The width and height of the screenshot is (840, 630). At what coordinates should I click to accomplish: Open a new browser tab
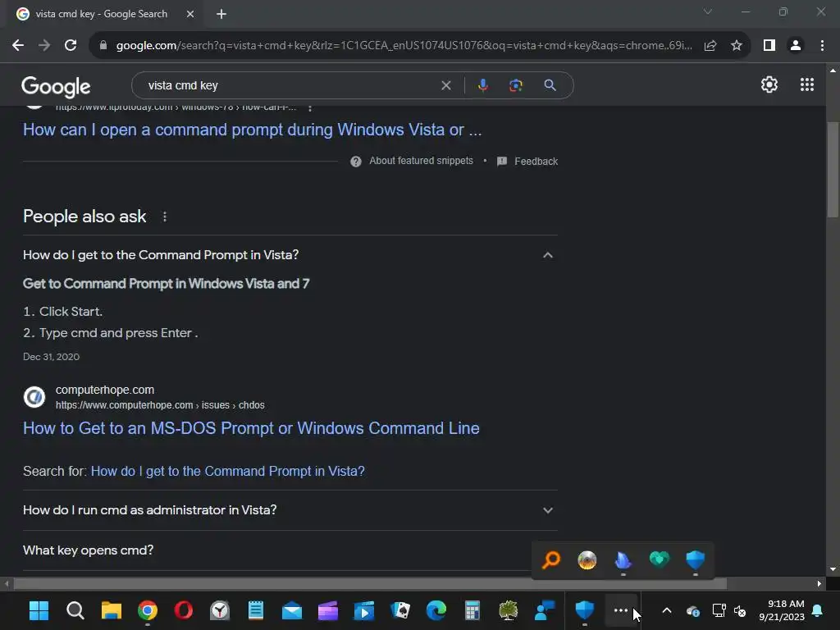(221, 14)
